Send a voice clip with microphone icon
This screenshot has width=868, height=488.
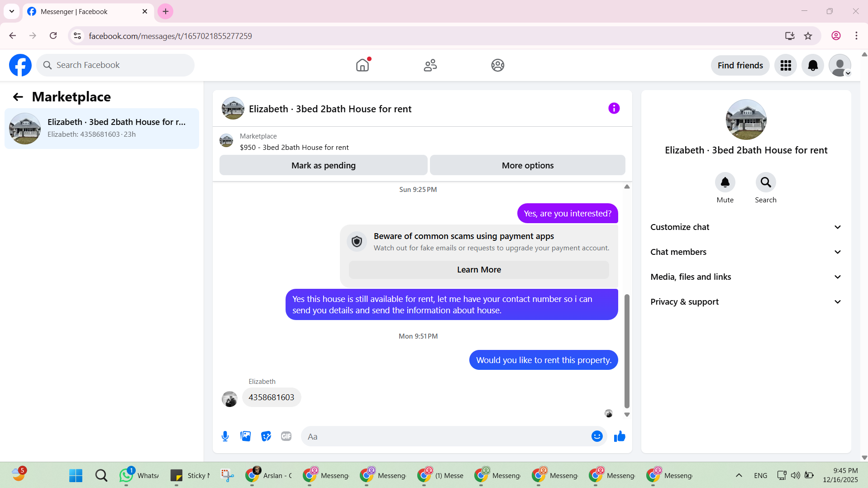pyautogui.click(x=225, y=436)
